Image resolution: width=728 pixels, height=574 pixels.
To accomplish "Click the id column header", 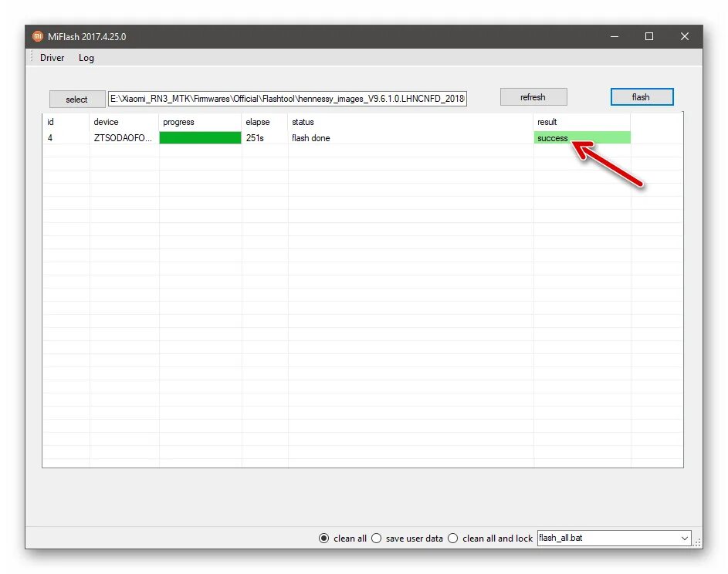I will tap(66, 122).
